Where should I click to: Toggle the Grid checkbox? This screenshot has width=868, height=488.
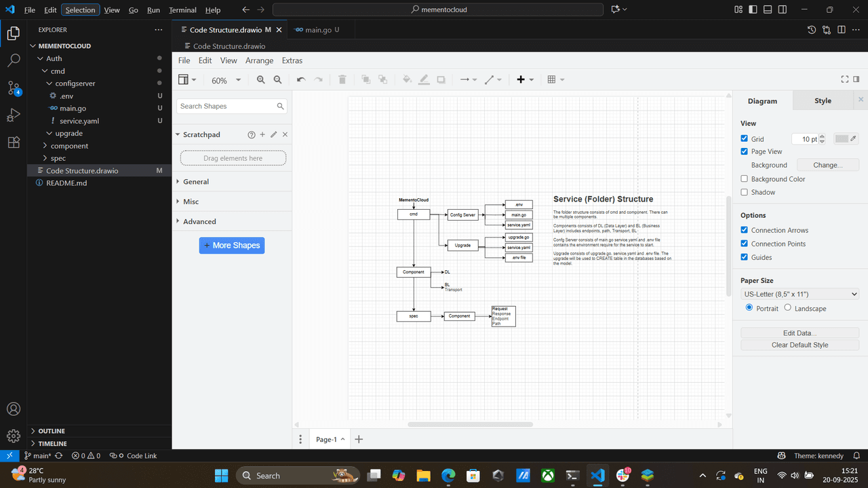point(745,138)
